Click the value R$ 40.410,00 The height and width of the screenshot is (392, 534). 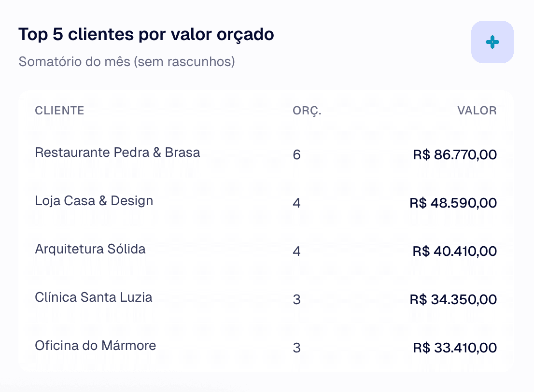pyautogui.click(x=454, y=251)
